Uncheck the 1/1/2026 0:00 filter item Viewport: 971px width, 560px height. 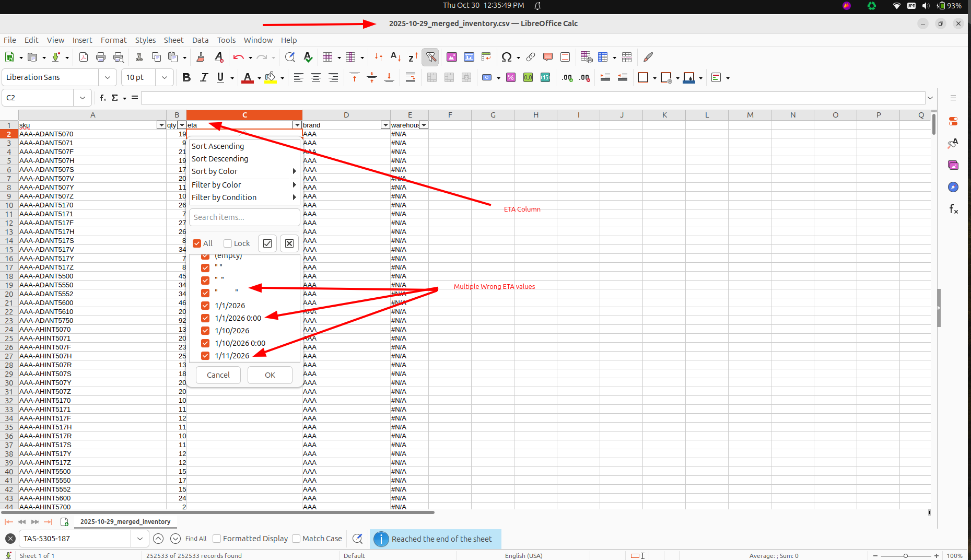[x=205, y=318]
